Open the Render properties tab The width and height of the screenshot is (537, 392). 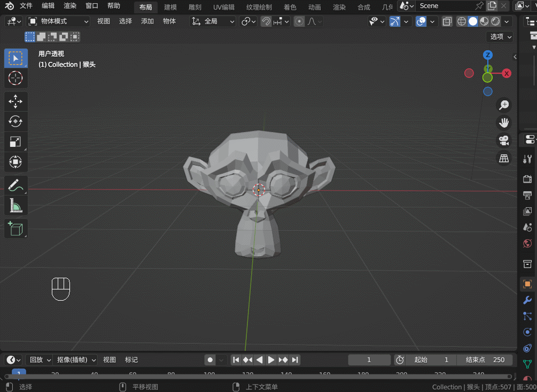coord(527,179)
